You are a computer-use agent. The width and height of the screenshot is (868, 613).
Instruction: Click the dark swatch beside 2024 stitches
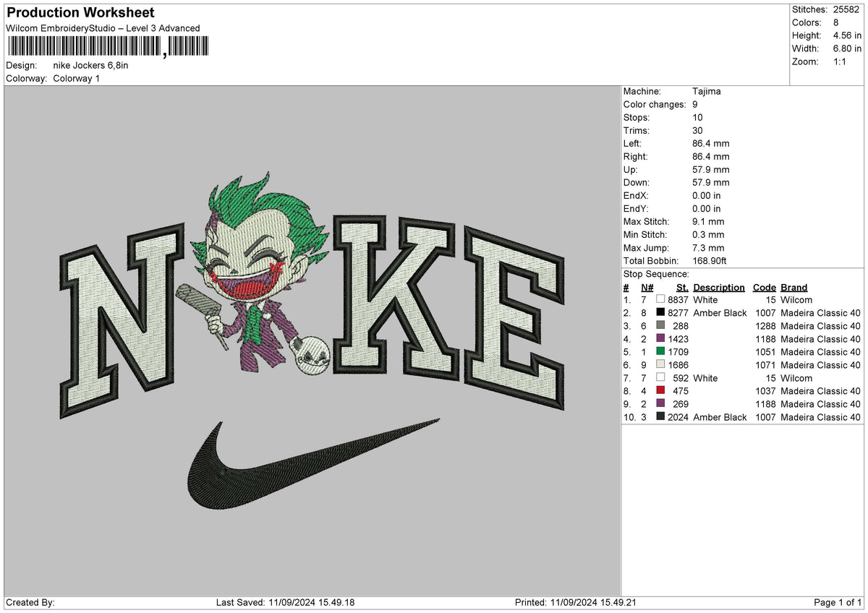(x=660, y=416)
